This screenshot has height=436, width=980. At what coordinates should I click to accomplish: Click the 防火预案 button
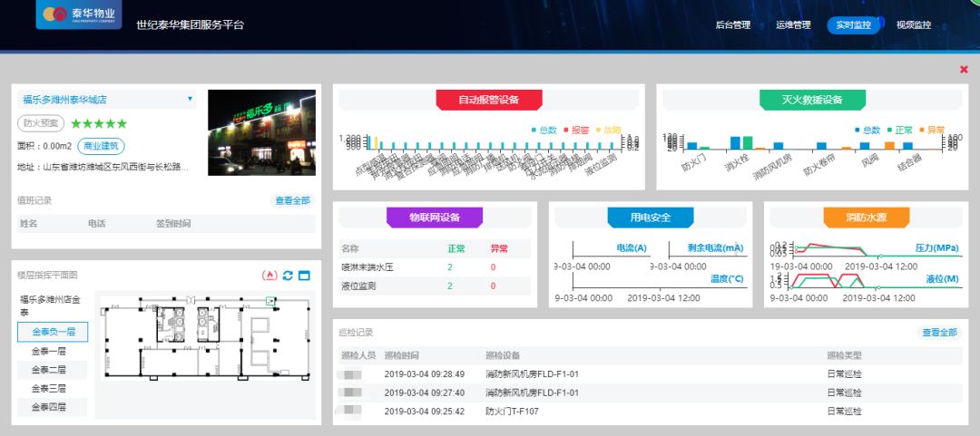[x=41, y=123]
